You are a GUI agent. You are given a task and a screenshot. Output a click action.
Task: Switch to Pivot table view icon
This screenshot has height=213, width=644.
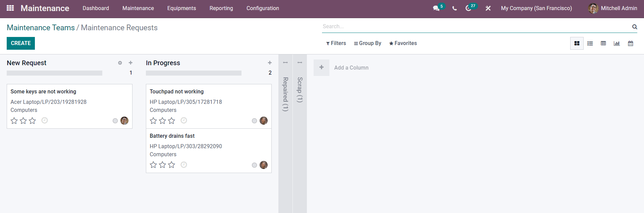pyautogui.click(x=603, y=43)
